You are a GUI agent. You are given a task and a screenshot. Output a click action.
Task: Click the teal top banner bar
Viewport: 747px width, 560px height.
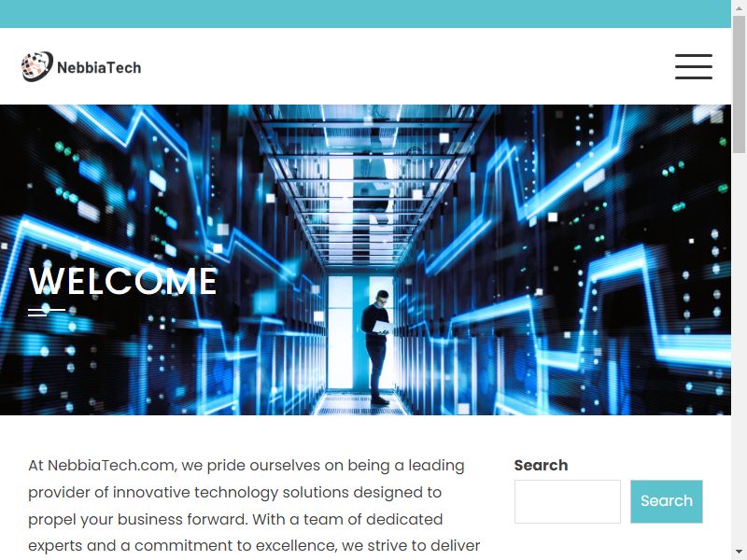click(365, 14)
